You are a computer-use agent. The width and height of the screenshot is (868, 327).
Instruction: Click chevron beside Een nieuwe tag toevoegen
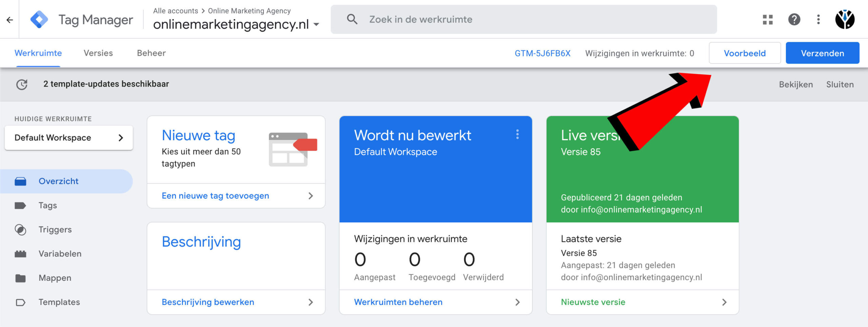[x=311, y=196]
